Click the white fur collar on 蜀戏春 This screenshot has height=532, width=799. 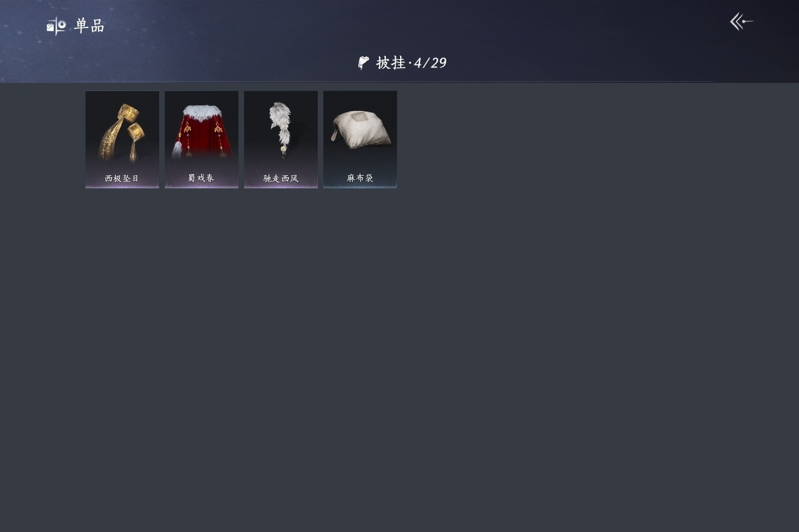pos(202,112)
